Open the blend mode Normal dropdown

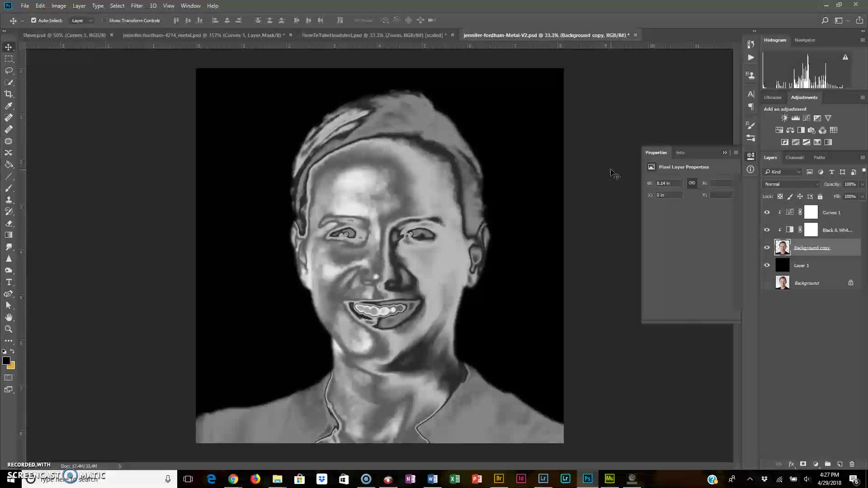[x=791, y=184]
